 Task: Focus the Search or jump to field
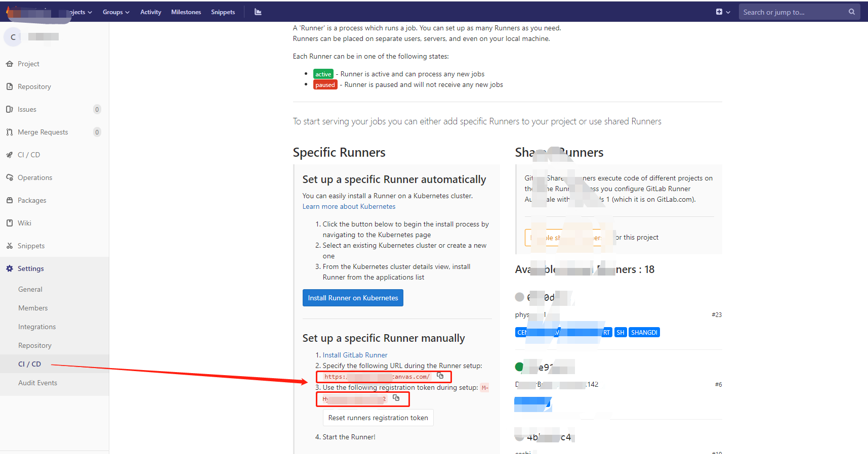point(799,12)
